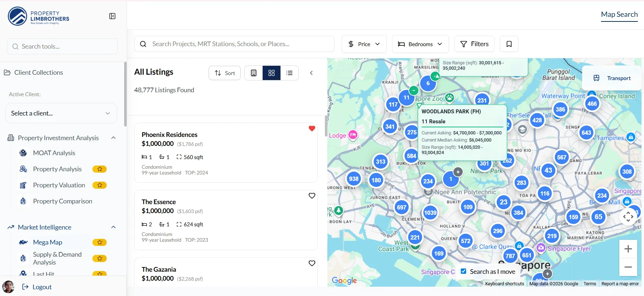The height and width of the screenshot is (296, 644).
Task: Click the Filters button
Action: pos(474,44)
